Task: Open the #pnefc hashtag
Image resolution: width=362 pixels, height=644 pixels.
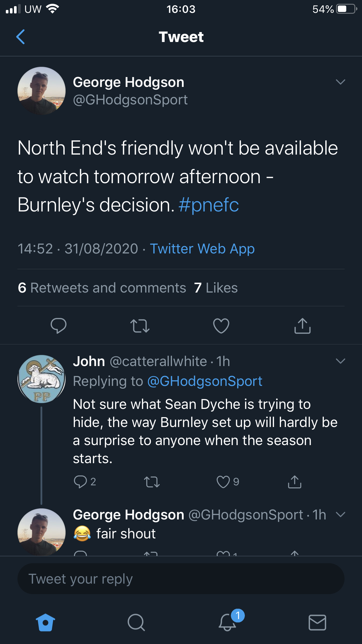Action: point(209,205)
